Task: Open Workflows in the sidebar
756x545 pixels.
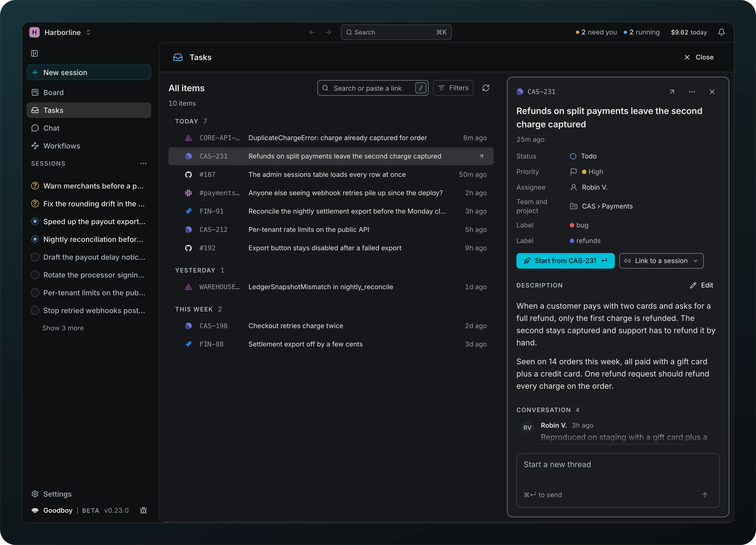Action: 89,146
